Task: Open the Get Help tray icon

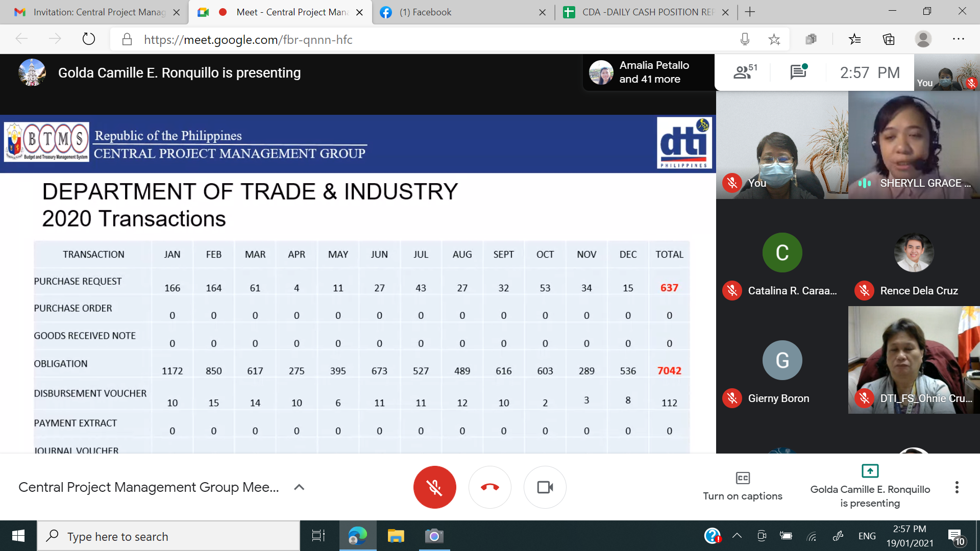Action: click(x=713, y=536)
